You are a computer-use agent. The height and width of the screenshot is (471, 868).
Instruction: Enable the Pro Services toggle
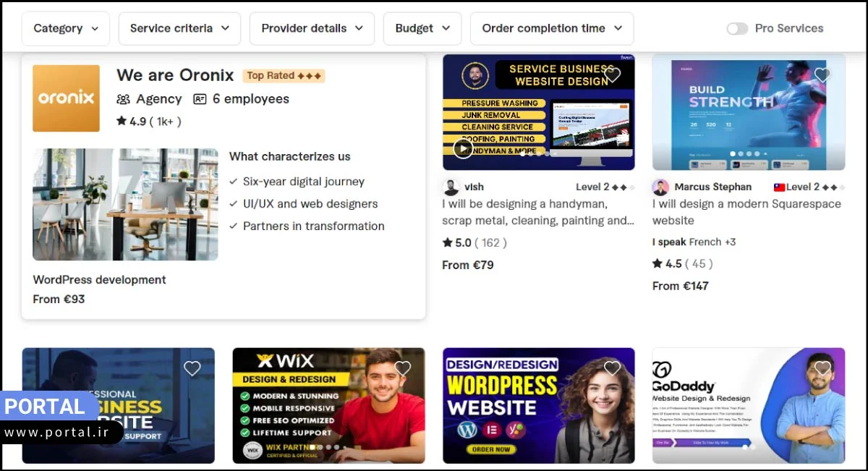pyautogui.click(x=737, y=29)
